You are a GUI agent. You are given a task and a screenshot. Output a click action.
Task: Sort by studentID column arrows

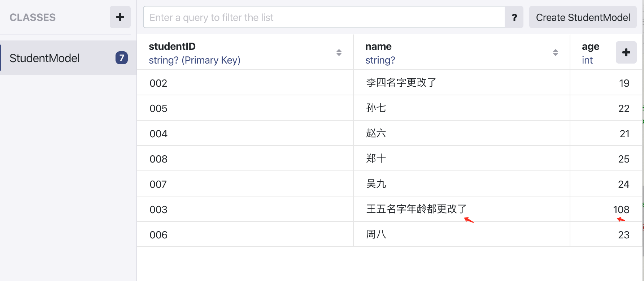pyautogui.click(x=339, y=53)
